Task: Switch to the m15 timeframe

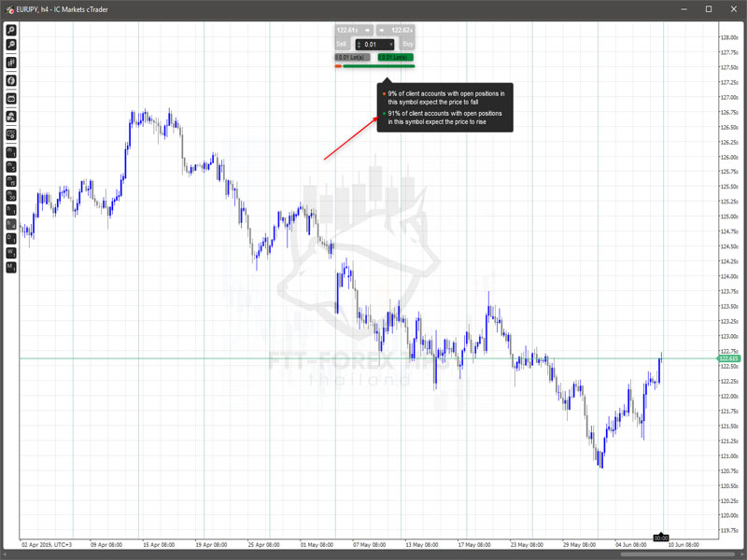Action: tap(11, 181)
